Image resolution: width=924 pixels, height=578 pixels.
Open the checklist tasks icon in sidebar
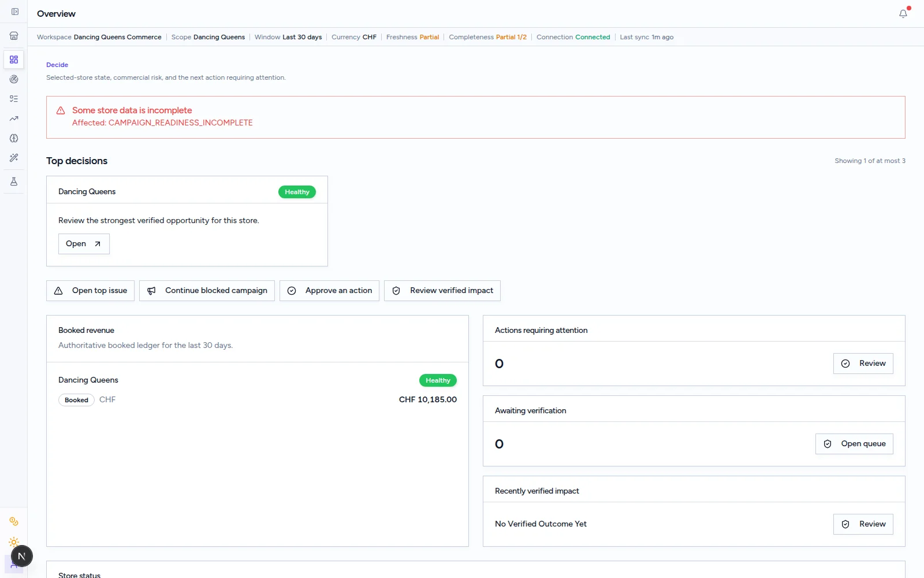14,99
